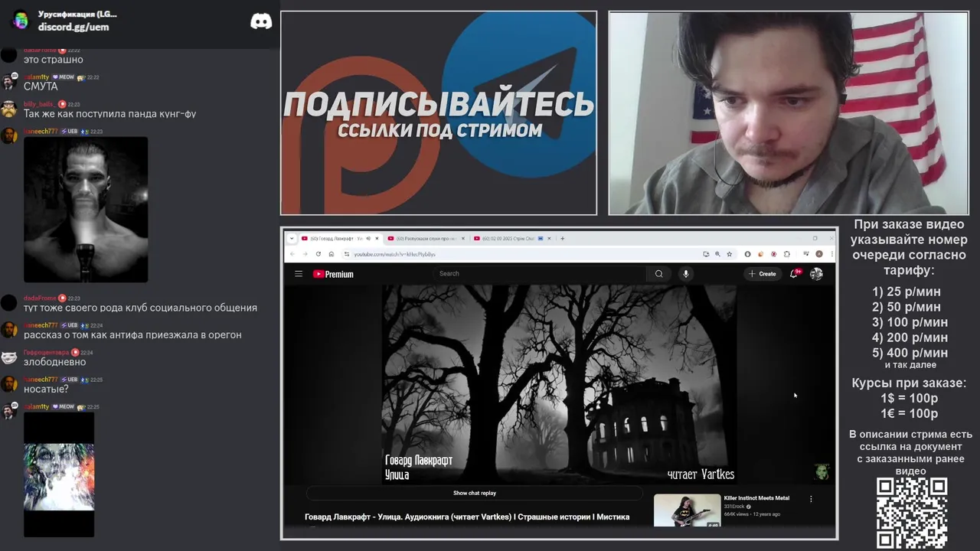Go back with browser back arrow
Viewport: 980px width, 551px height.
point(292,254)
